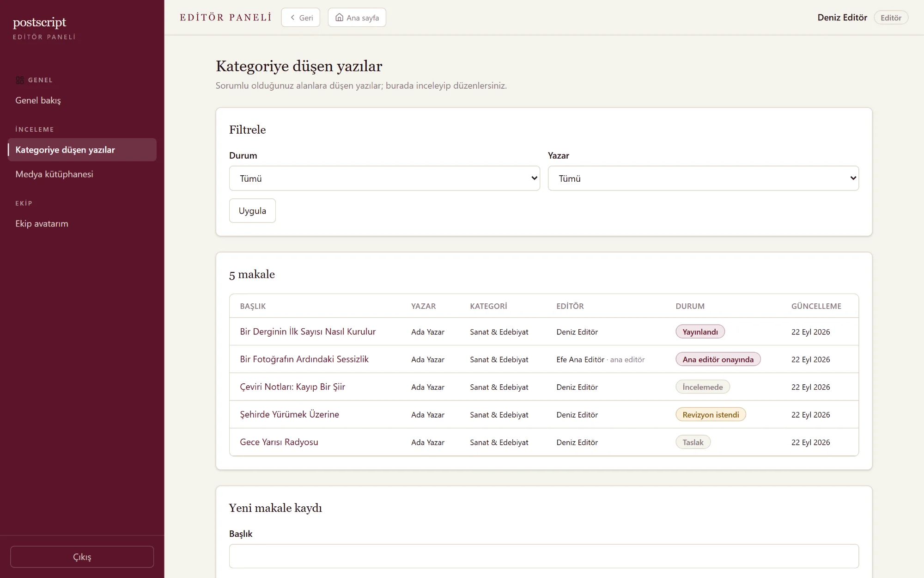
Task: Click the home icon in Ana sayfa button
Action: (x=339, y=18)
